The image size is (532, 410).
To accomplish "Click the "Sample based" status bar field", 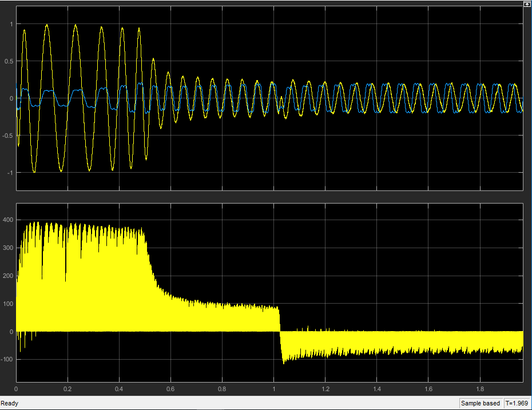I will [481, 403].
